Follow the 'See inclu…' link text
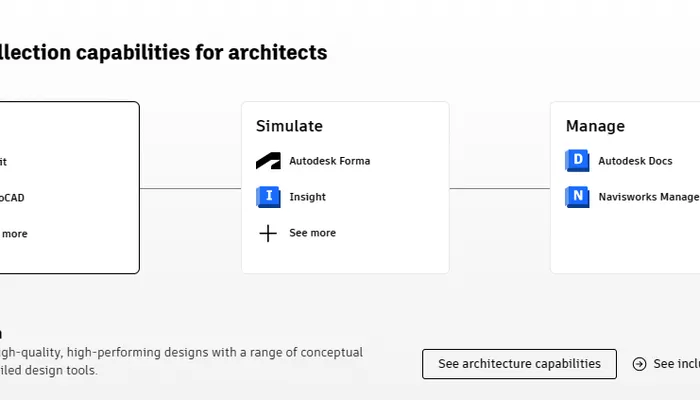Image resolution: width=700 pixels, height=400 pixels. click(x=676, y=364)
